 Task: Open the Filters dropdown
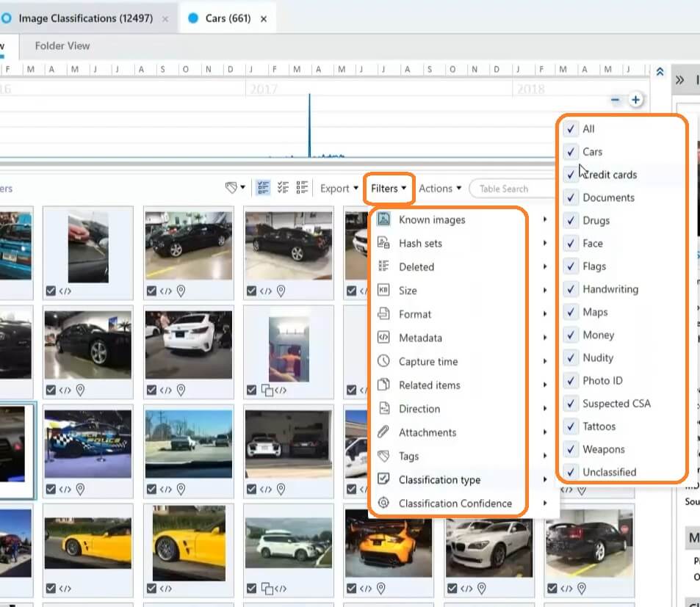coord(389,189)
